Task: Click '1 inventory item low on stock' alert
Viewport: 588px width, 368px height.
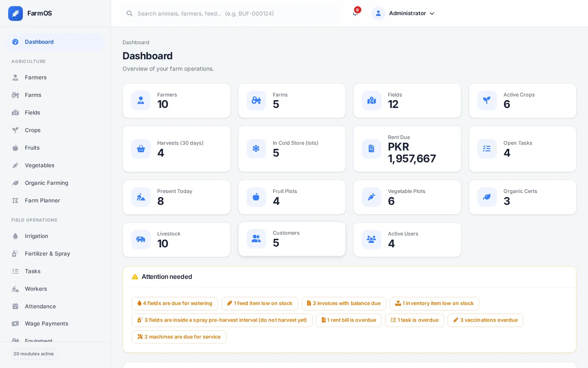Action: tap(434, 303)
